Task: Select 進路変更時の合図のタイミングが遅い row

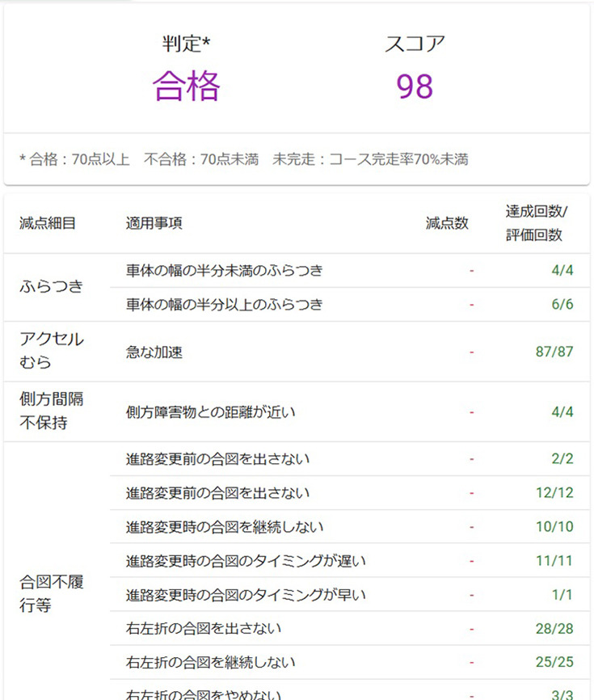Action: pyautogui.click(x=246, y=560)
